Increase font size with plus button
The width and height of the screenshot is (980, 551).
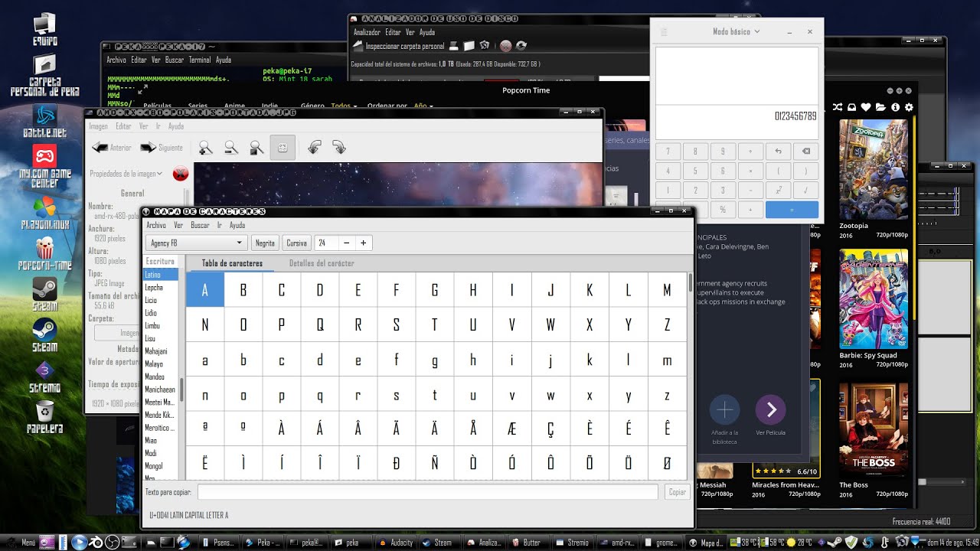point(363,243)
